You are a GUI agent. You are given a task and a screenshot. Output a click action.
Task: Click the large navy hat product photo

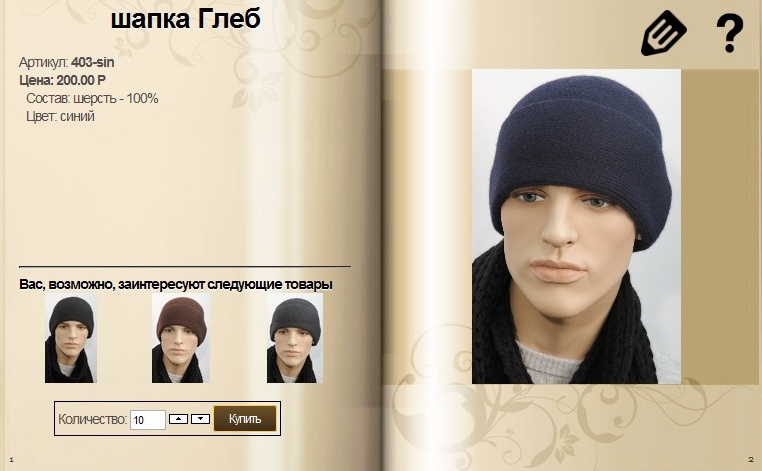coord(576,227)
